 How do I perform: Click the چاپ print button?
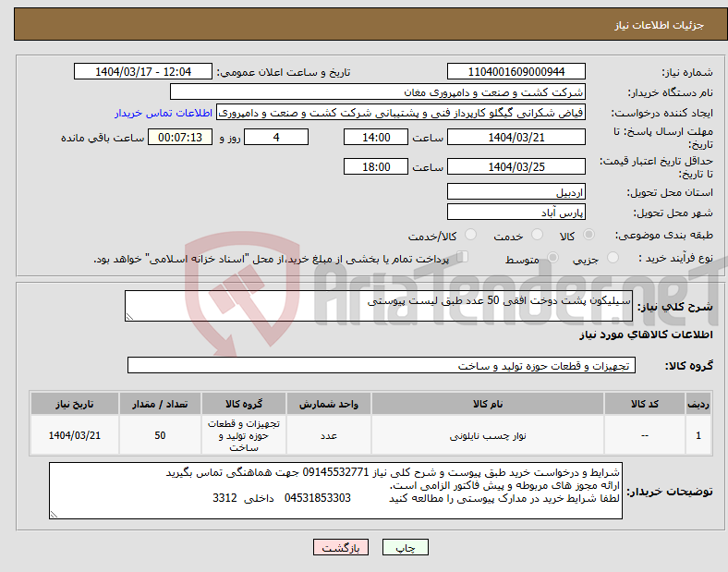405,547
